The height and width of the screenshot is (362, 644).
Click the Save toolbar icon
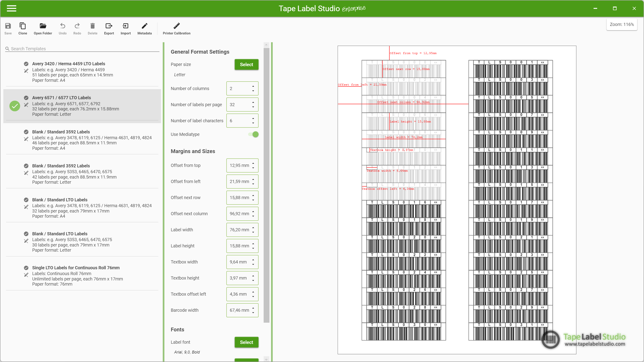pos(8,29)
